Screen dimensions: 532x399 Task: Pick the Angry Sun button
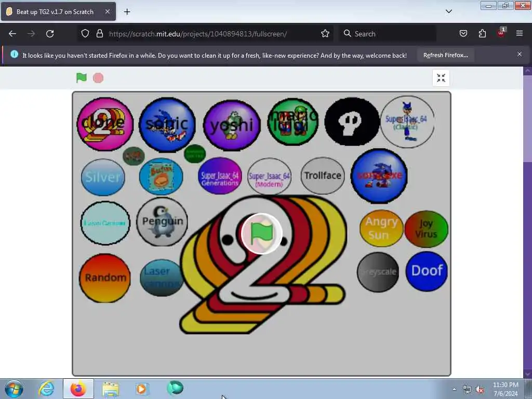click(381, 228)
